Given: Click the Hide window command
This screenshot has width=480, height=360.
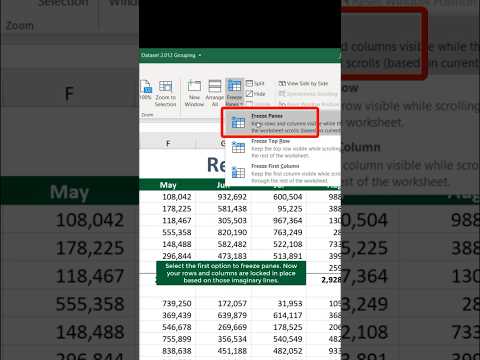Looking at the screenshot, I should point(256,94).
